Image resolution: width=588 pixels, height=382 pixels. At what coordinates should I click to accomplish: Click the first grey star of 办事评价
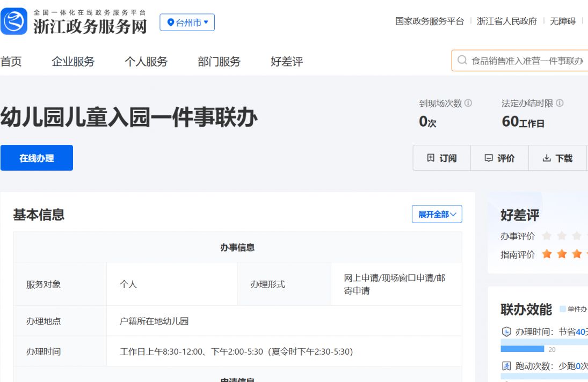547,236
